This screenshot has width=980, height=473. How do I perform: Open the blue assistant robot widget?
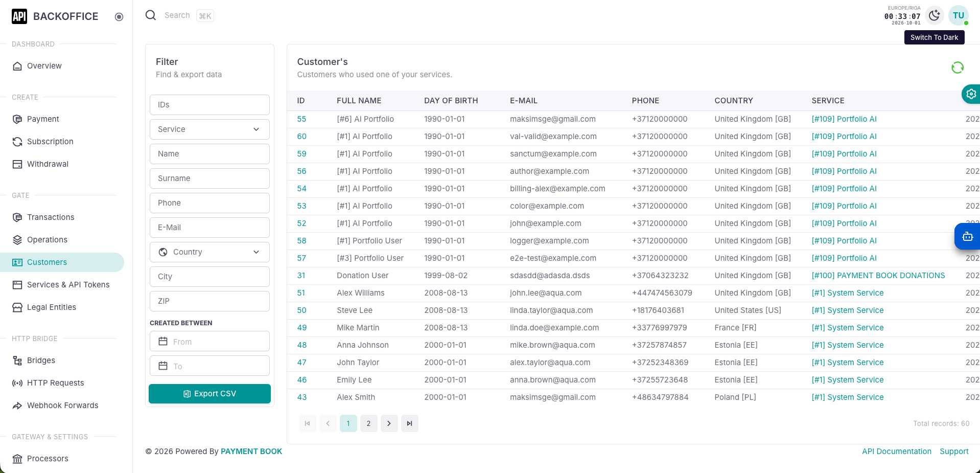[967, 236]
